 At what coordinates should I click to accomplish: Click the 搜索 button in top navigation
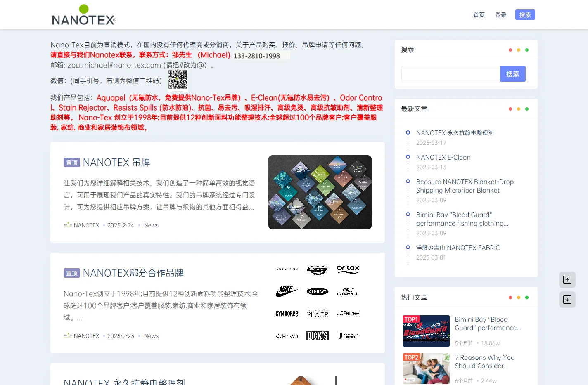point(525,15)
